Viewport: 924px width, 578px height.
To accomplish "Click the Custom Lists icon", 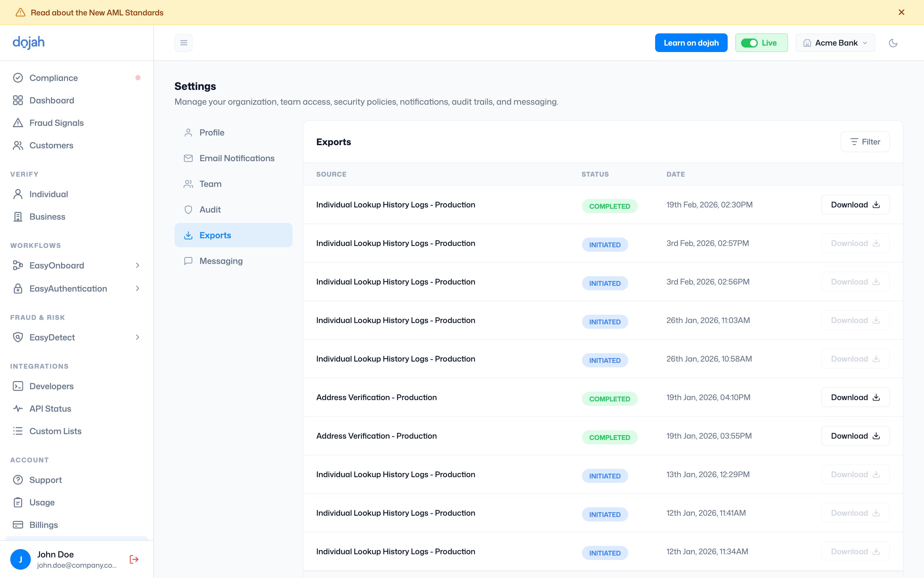I will click(x=18, y=431).
